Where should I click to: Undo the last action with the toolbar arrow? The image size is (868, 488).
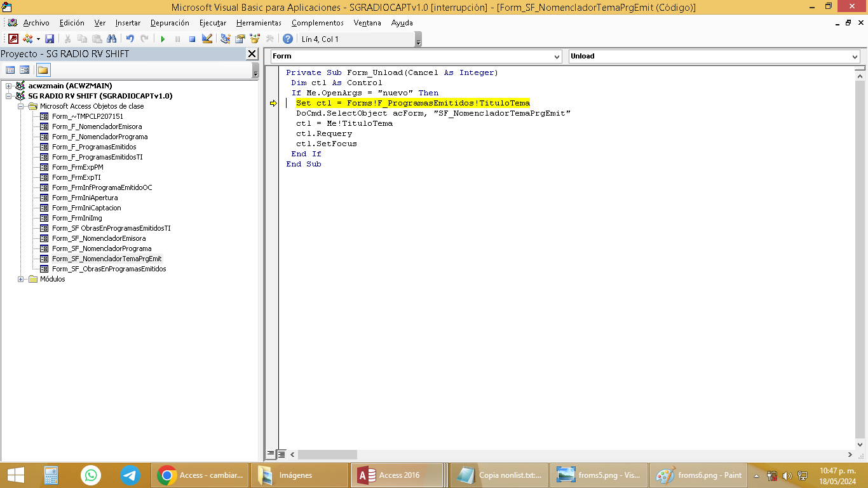click(130, 39)
